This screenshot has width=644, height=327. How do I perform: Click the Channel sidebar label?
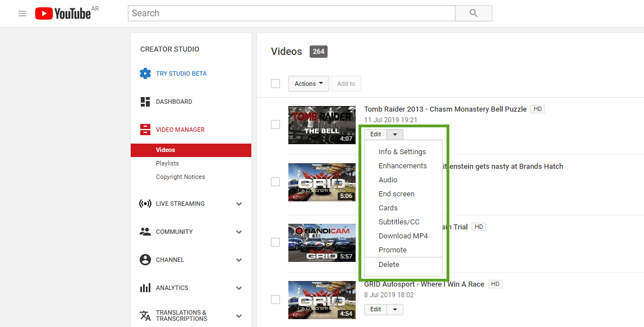[x=170, y=260]
